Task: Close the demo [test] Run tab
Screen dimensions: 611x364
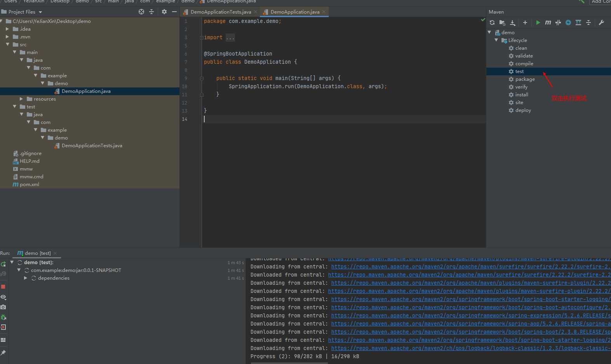Action: [55, 253]
